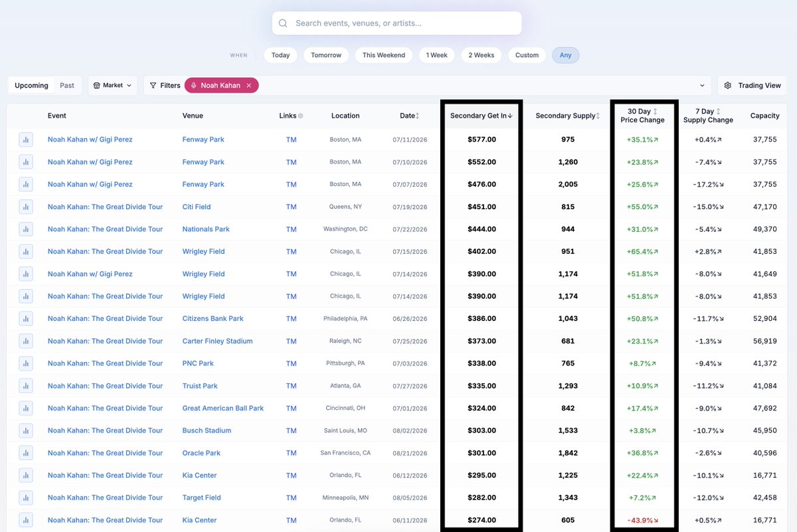The height and width of the screenshot is (532, 797).
Task: Expand the filters bar chevron
Action: pyautogui.click(x=702, y=86)
